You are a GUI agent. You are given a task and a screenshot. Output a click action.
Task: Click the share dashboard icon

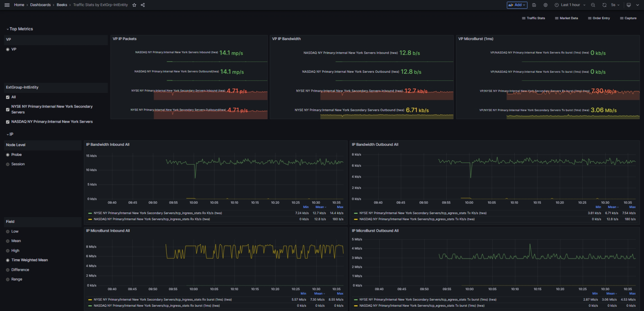pos(143,5)
